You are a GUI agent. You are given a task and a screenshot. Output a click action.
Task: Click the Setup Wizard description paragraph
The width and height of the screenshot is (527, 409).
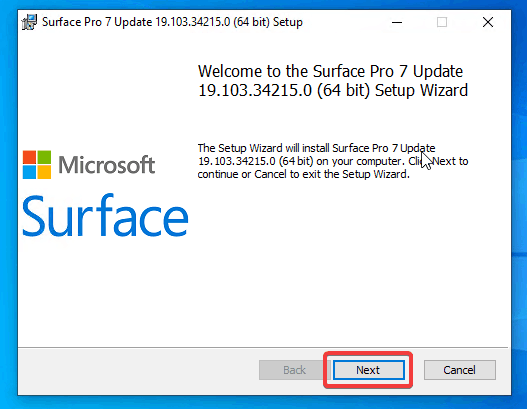(x=333, y=161)
